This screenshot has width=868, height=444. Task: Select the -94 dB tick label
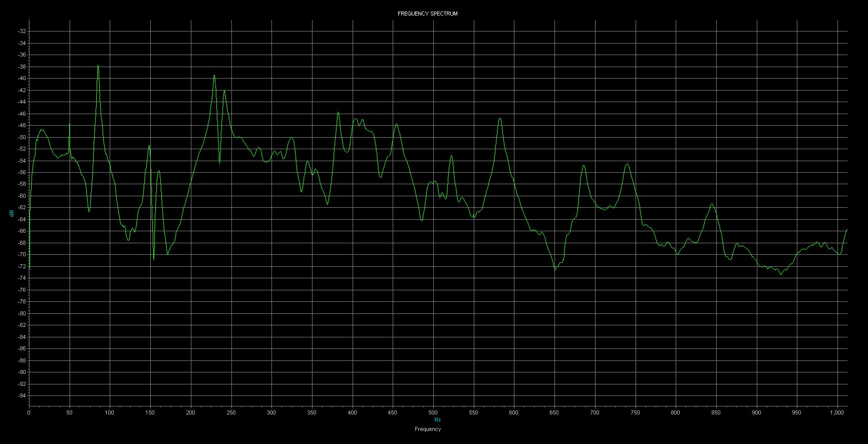[22, 395]
